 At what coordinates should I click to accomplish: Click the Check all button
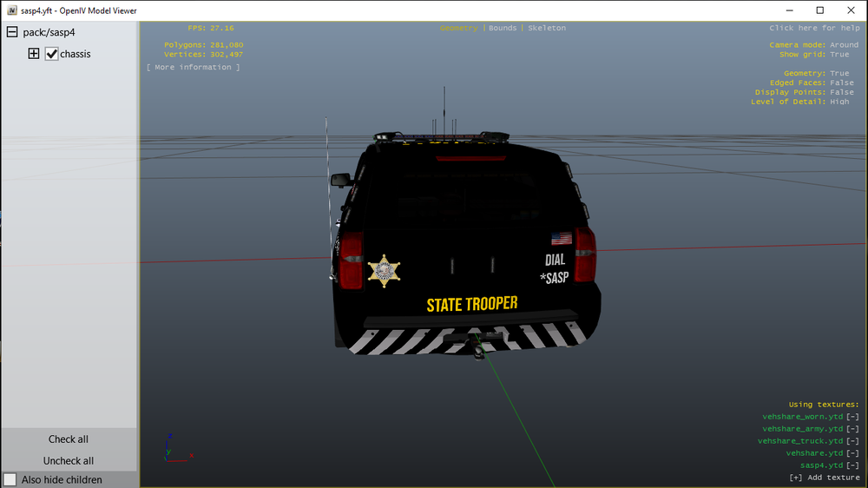click(x=68, y=439)
